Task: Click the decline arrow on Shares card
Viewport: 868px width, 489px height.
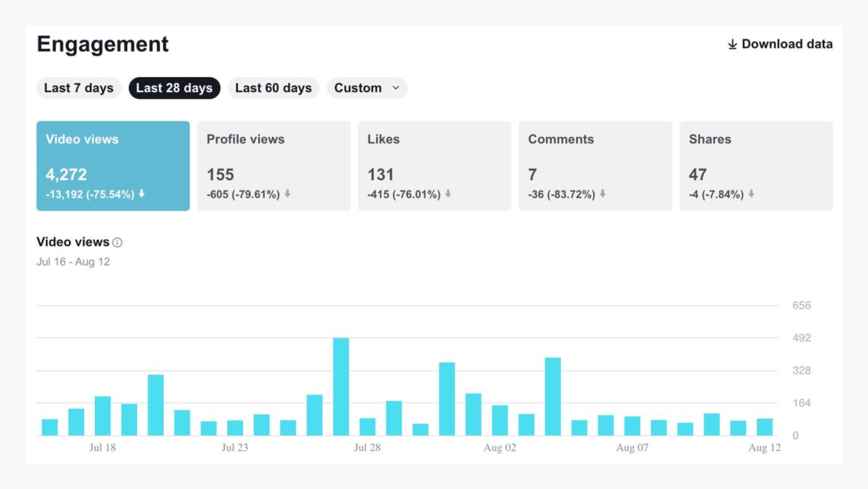Action: 751,194
